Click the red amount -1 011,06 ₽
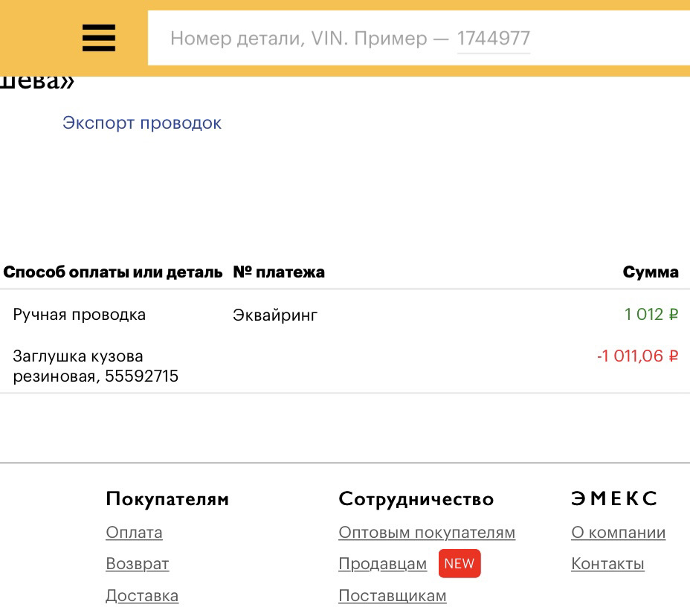Image resolution: width=690 pixels, height=616 pixels. click(x=636, y=356)
